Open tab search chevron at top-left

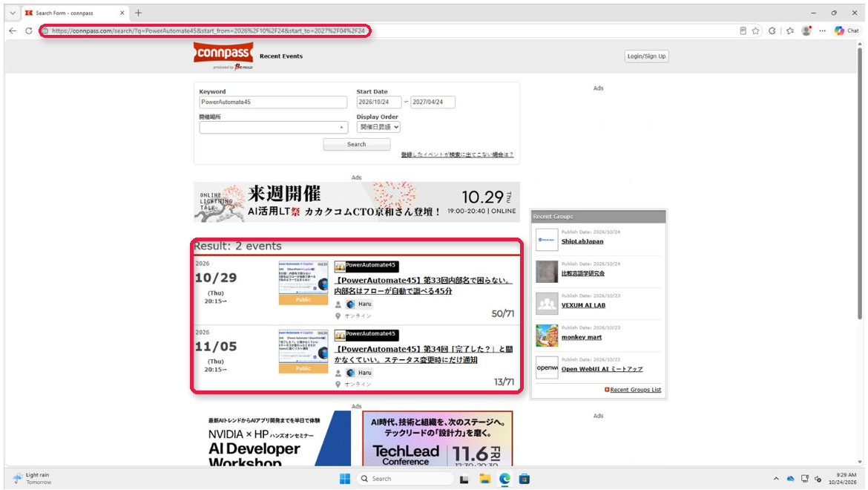click(x=13, y=13)
